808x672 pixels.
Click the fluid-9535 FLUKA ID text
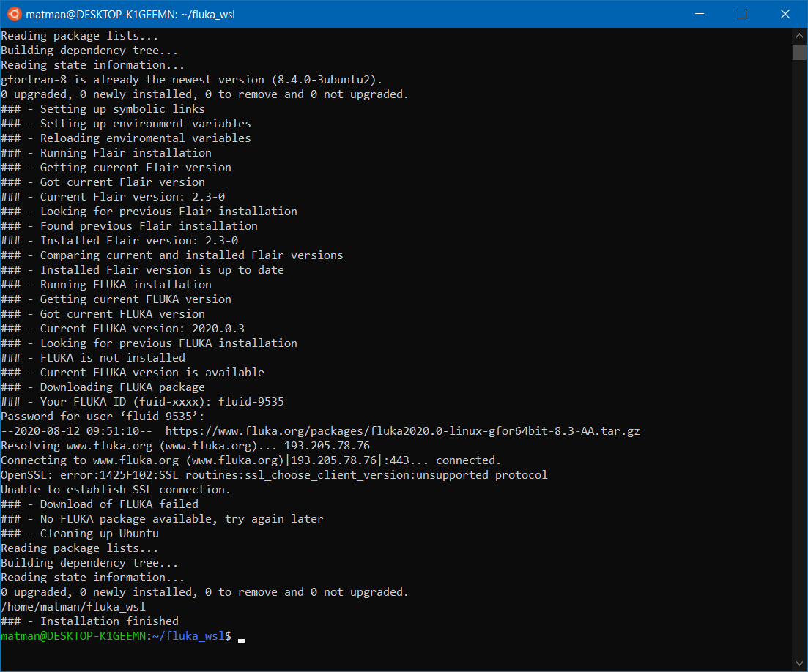click(251, 402)
